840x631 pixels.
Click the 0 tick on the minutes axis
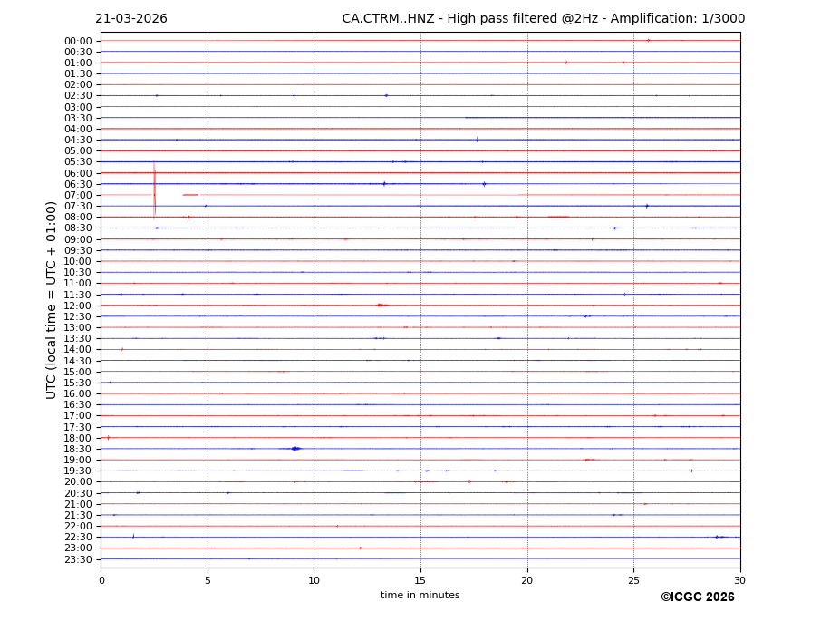click(x=101, y=580)
